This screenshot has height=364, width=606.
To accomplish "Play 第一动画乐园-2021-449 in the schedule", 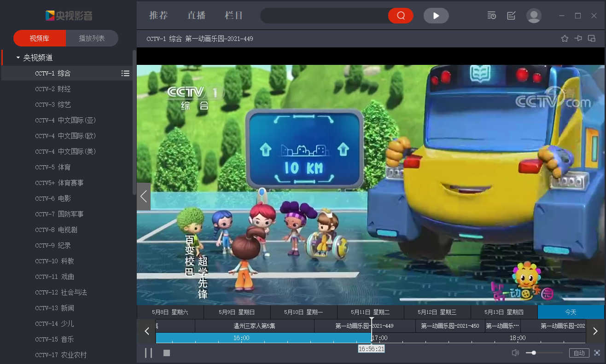I will pyautogui.click(x=365, y=326).
